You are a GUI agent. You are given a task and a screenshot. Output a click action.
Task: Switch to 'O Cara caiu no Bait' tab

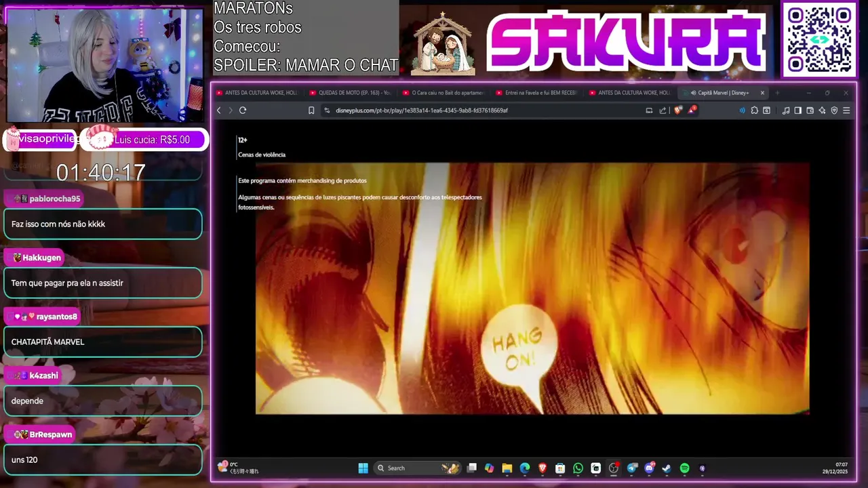[x=444, y=93]
